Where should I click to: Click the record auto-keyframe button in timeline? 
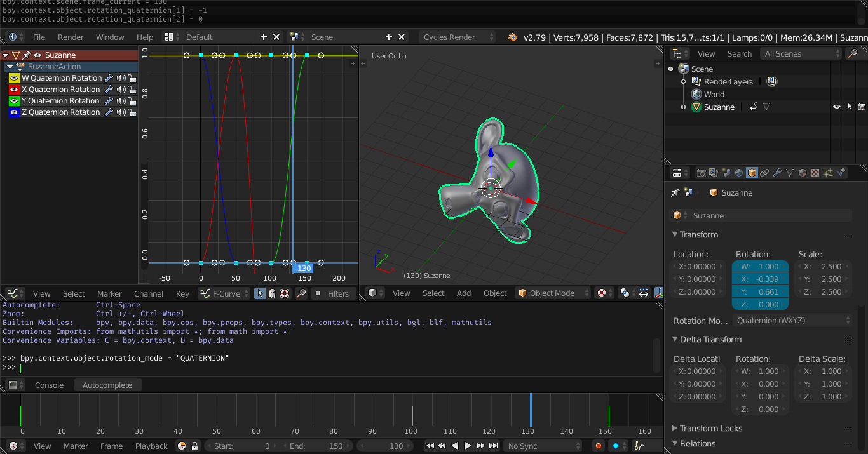coord(598,446)
